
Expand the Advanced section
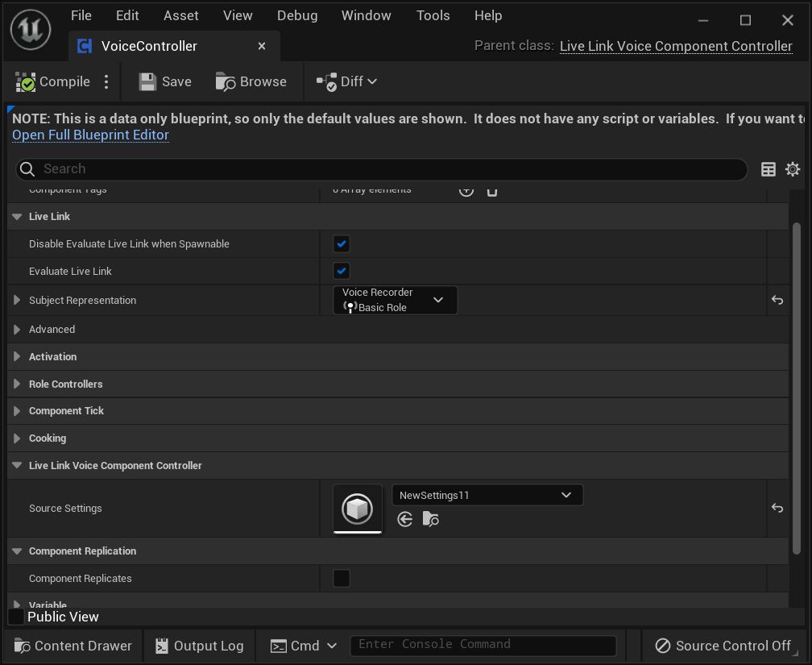[x=17, y=329]
